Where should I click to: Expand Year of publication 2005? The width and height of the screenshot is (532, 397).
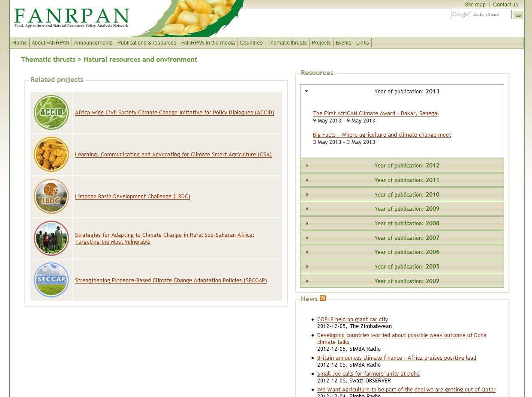pyautogui.click(x=402, y=267)
